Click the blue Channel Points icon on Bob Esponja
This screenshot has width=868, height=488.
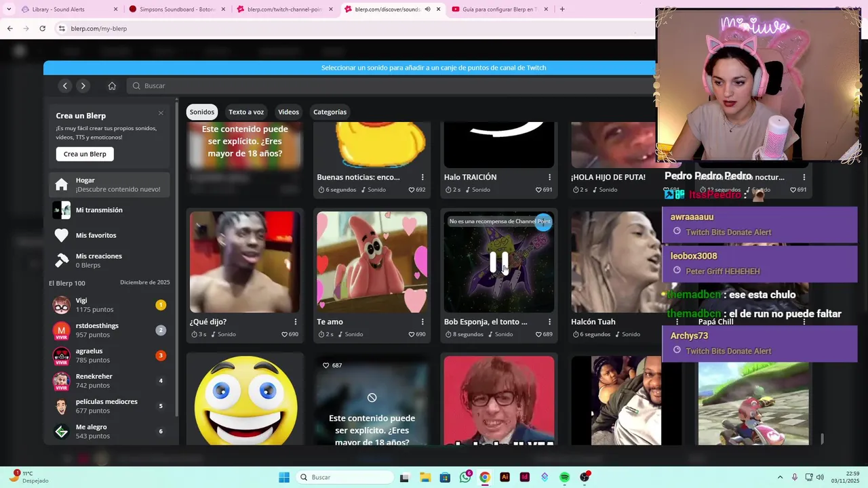[543, 222]
